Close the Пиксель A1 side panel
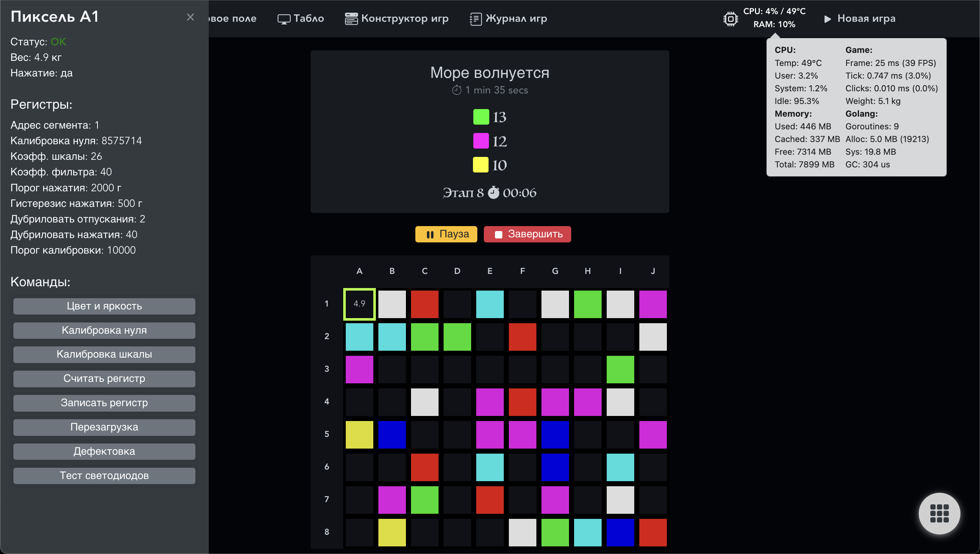980x554 pixels. [190, 17]
